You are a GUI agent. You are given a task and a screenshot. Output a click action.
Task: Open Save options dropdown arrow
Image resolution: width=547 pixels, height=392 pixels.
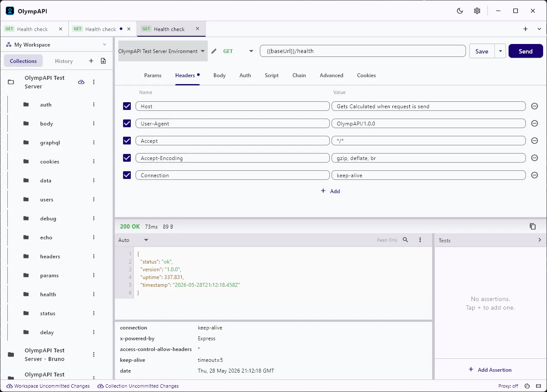pyautogui.click(x=500, y=51)
